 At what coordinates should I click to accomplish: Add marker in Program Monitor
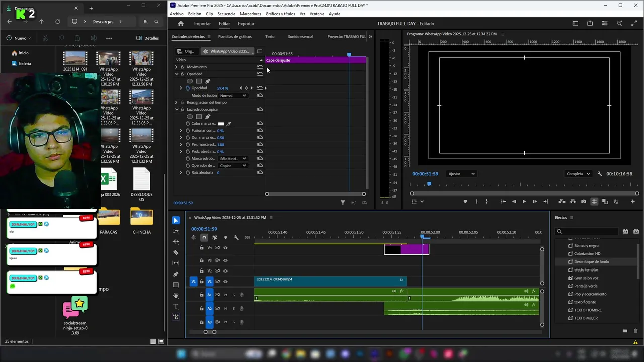tap(465, 202)
